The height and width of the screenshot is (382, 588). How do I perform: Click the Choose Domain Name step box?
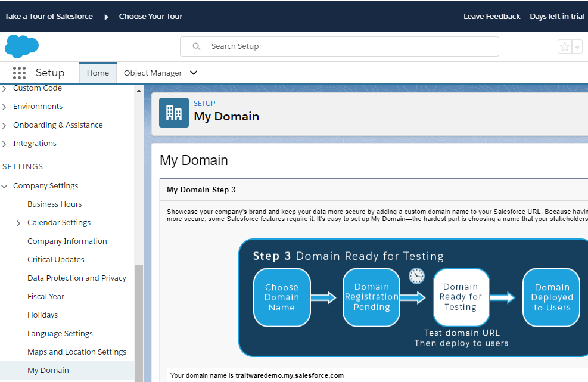pyautogui.click(x=282, y=297)
